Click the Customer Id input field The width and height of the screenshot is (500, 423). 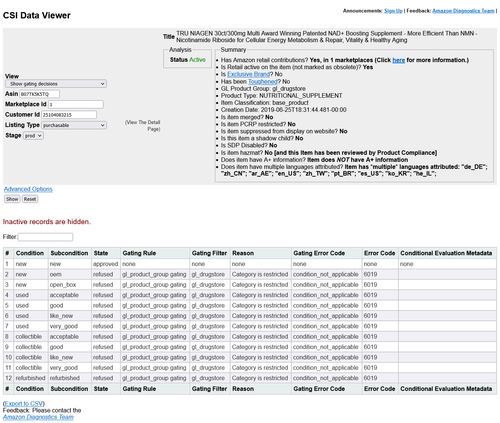click(69, 115)
